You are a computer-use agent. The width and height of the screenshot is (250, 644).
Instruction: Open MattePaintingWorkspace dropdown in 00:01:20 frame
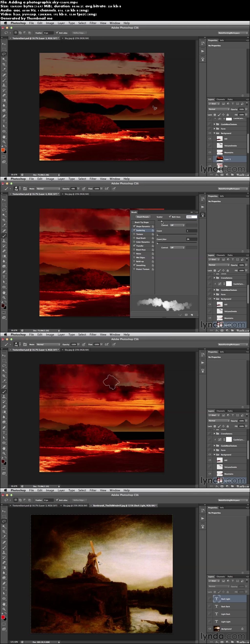[233, 33]
